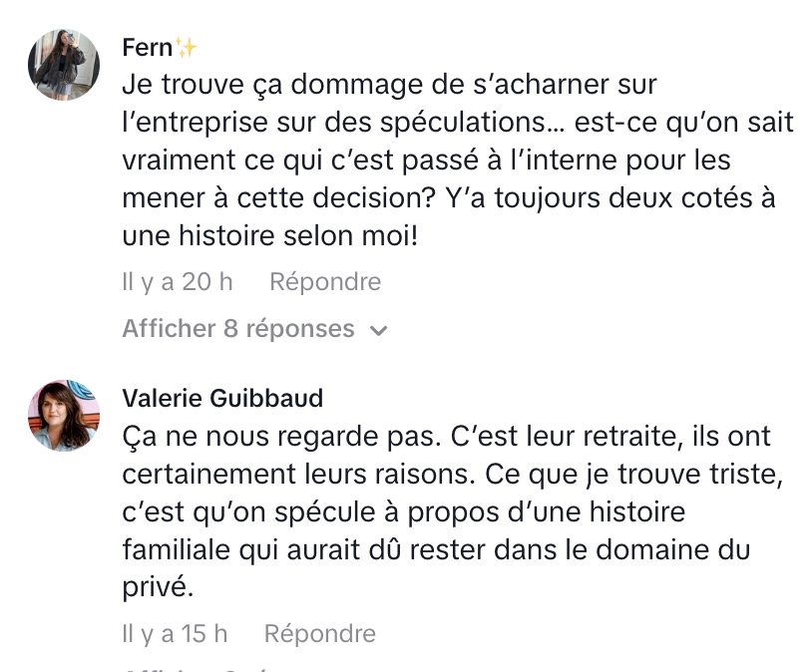Open Valerie Guibbaud's profile picture
The width and height of the screenshot is (810, 672).
coord(63,416)
